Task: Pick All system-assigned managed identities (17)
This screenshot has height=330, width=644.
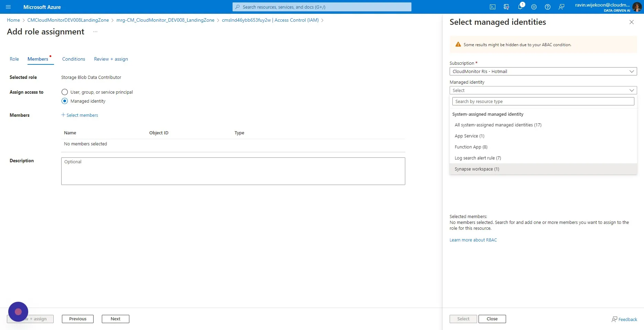Action: 543,125
